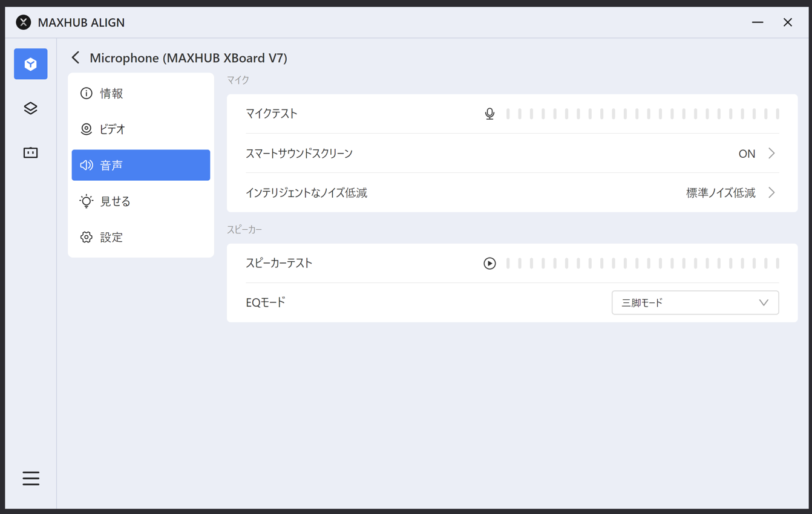Click the インテリジェントなノイズ低減 label
The image size is (812, 514).
coord(306,193)
